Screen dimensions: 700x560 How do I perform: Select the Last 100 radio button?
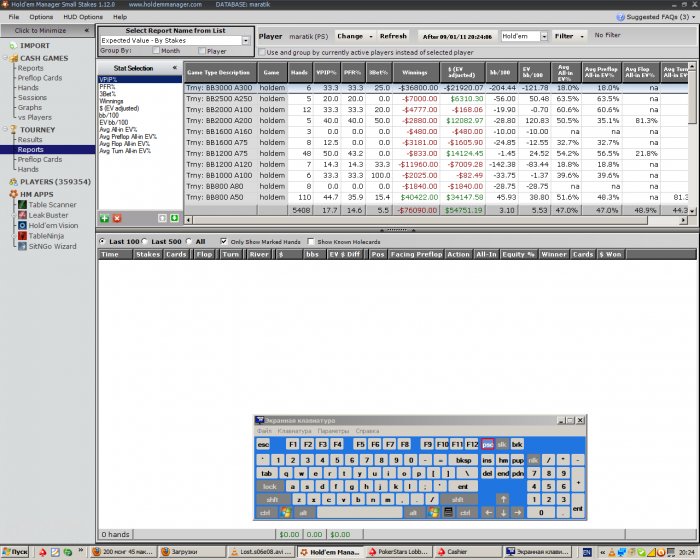[102, 241]
